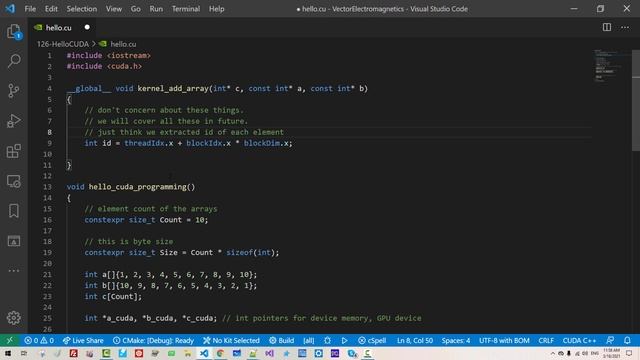Click the #include <cuda.h> line
The height and width of the screenshot is (360, 640).
point(104,66)
